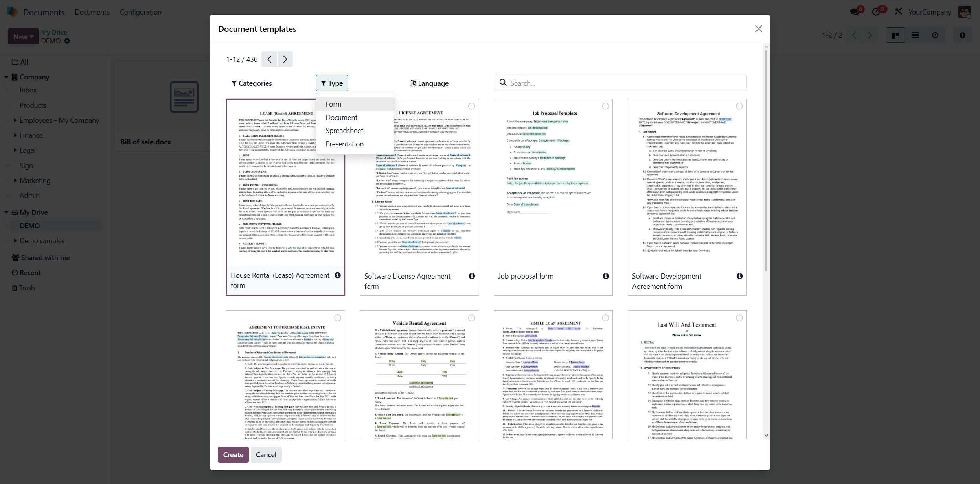
Task: Click the Cancel button
Action: tap(266, 454)
